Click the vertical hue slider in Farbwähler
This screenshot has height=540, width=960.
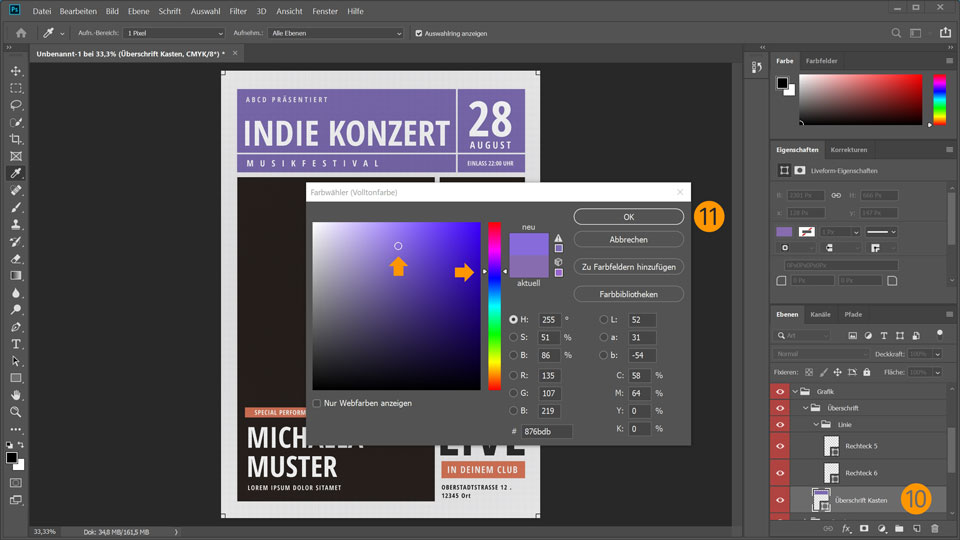[x=494, y=306]
